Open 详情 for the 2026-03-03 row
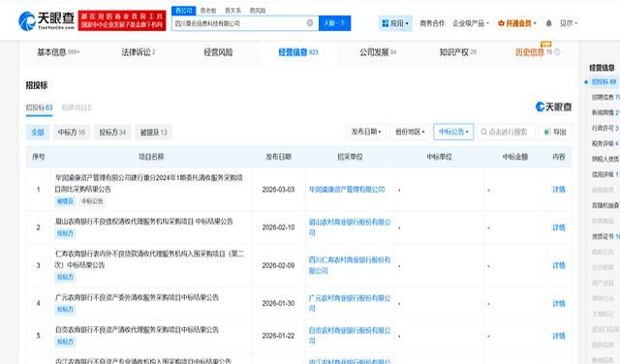 [x=559, y=190]
